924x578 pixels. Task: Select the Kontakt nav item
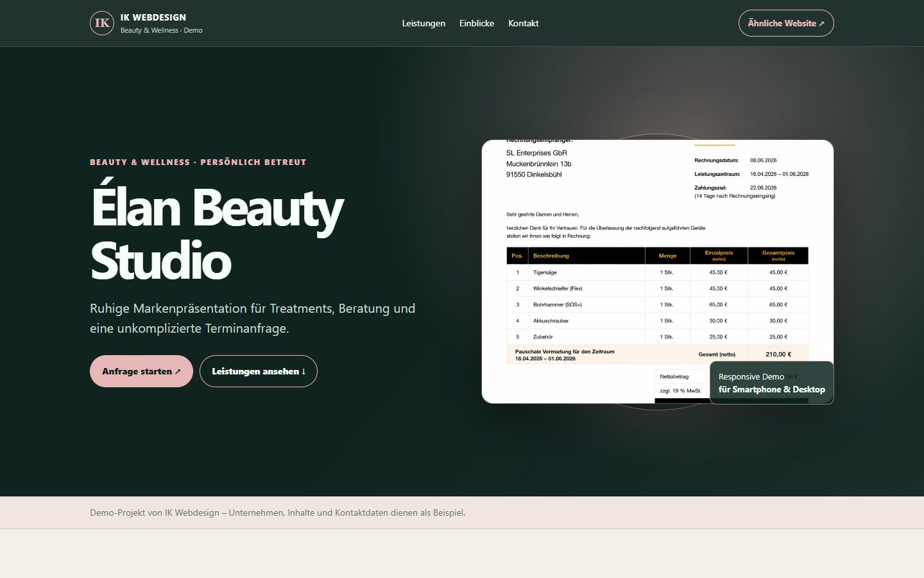(x=524, y=23)
